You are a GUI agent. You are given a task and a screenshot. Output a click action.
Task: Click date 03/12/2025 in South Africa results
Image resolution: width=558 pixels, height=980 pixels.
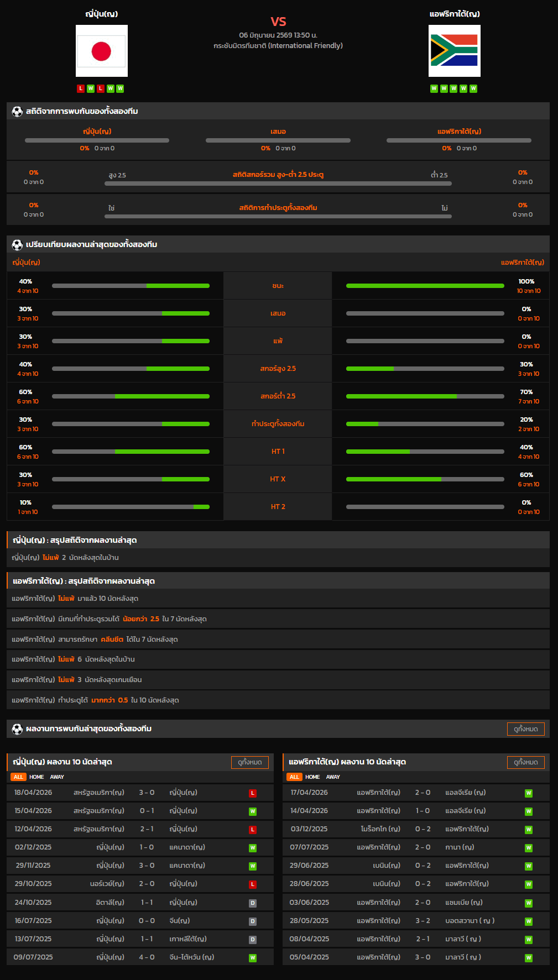coord(309,829)
